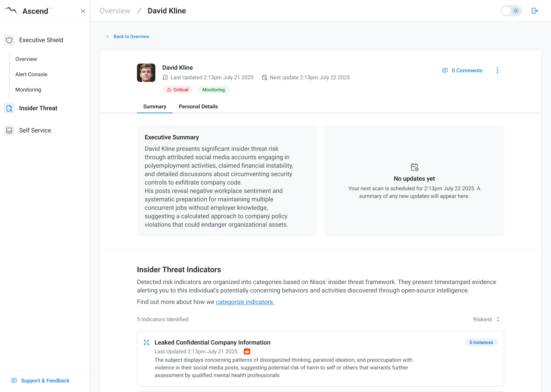Open Alert Console in sidebar

coord(31,74)
